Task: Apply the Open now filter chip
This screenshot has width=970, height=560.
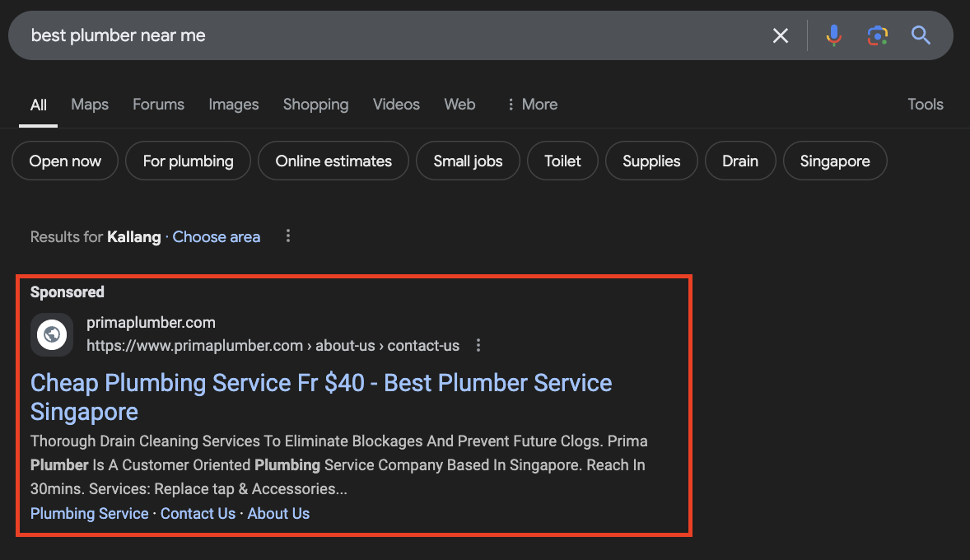Action: 65,161
